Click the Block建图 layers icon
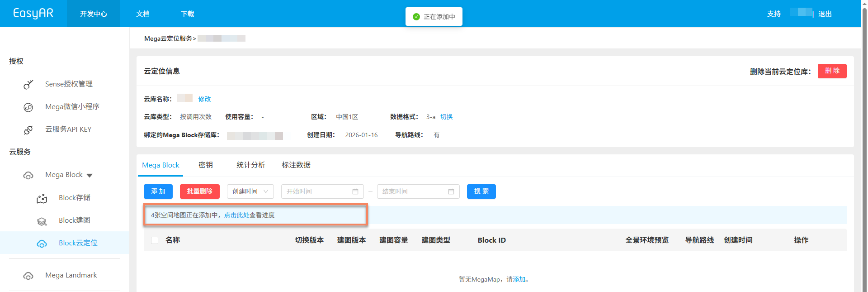 42,221
